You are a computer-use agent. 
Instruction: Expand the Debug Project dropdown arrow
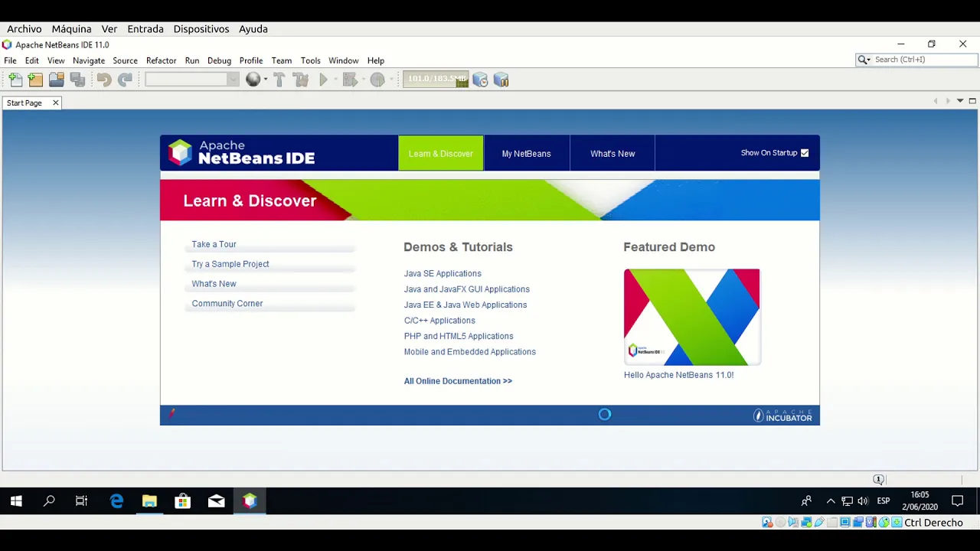pos(362,80)
